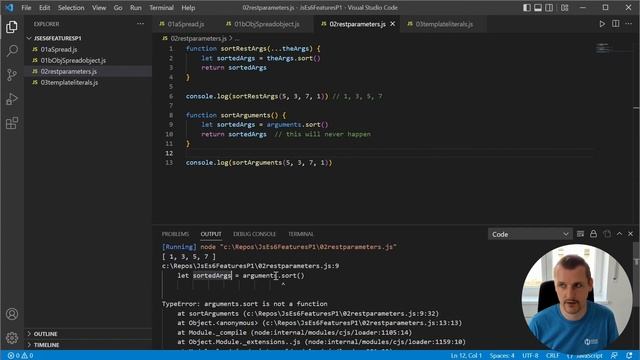
Task: Open the Go menu
Action: 118,8
